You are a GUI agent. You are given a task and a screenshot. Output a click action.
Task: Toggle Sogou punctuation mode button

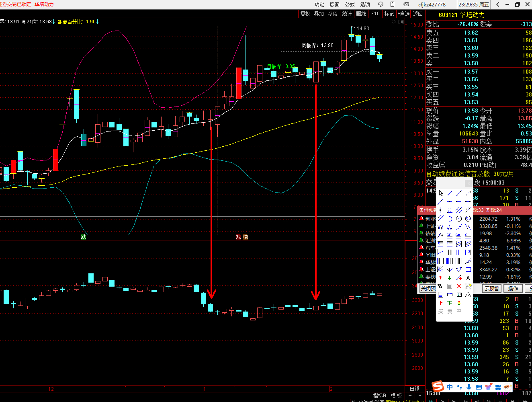(459, 387)
